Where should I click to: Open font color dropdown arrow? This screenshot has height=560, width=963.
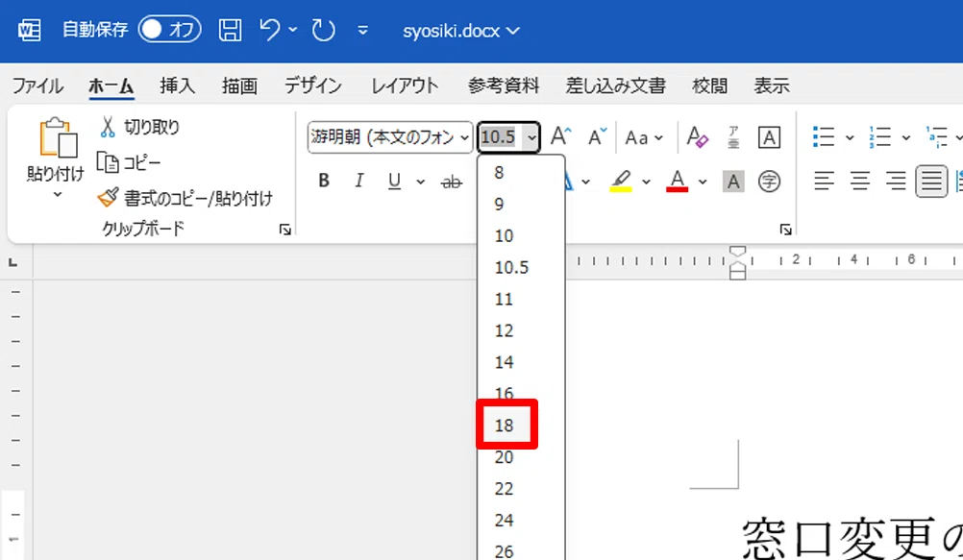(703, 182)
